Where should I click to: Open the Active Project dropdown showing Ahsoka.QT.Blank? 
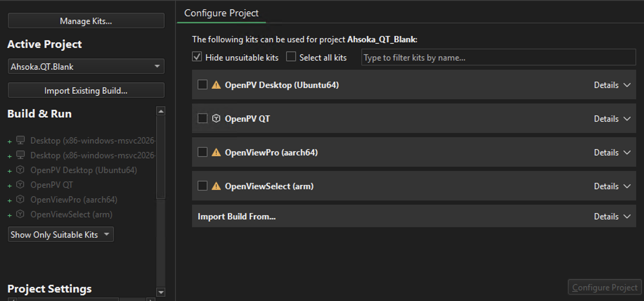pos(86,66)
